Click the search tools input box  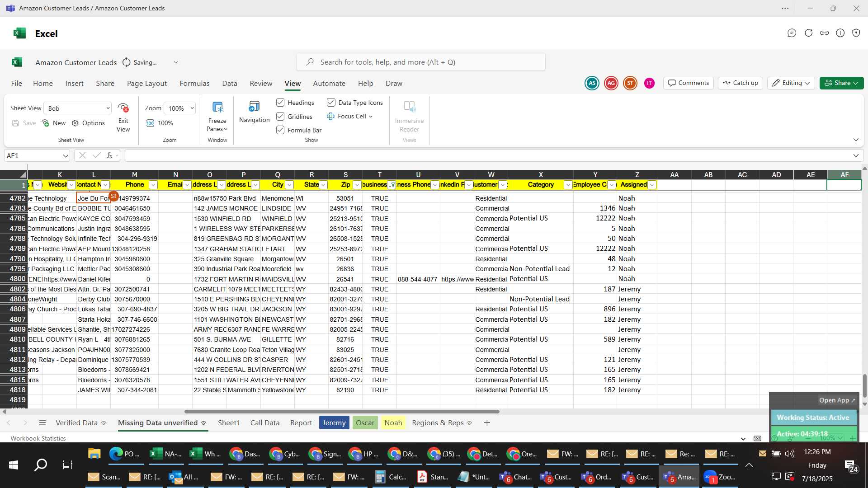(x=420, y=62)
